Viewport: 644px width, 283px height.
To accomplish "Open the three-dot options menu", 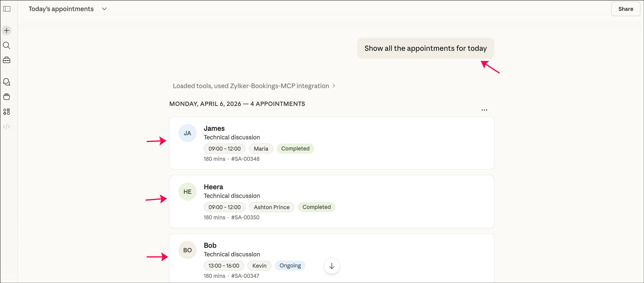I will [x=484, y=110].
